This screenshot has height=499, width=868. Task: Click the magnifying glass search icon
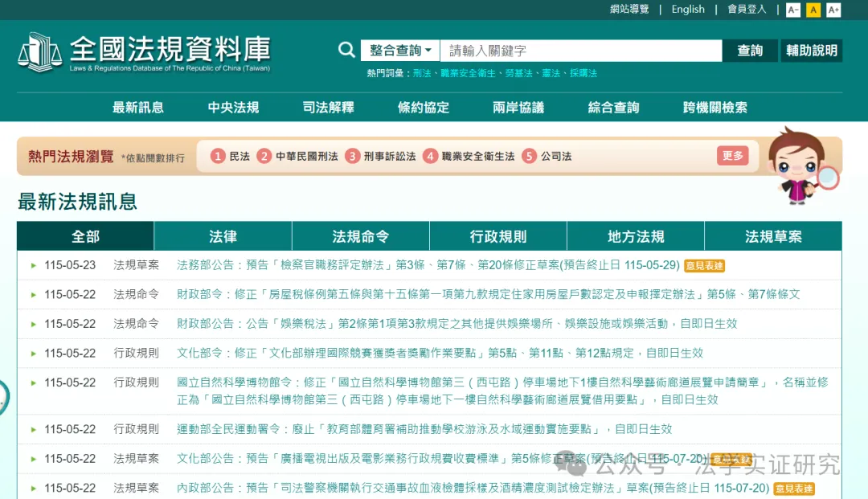pyautogui.click(x=346, y=51)
